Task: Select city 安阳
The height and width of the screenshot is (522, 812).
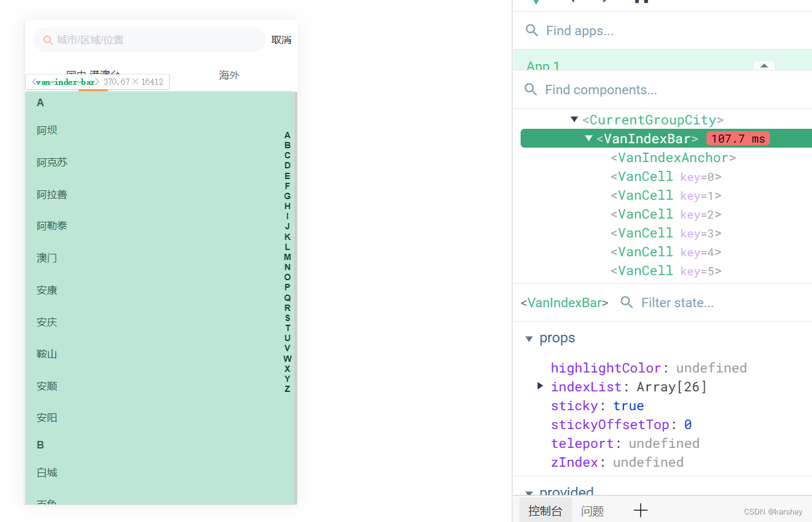Action: pos(47,418)
